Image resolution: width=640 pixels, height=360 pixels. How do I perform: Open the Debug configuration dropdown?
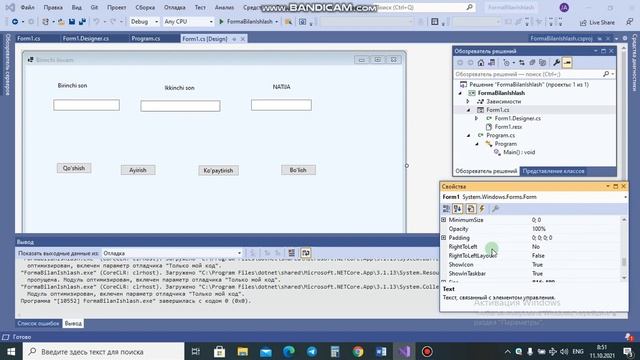pos(144,22)
